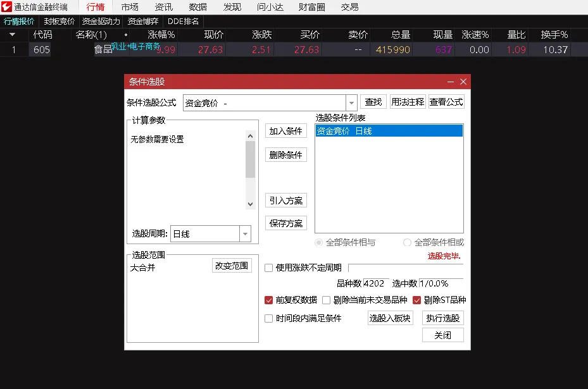Sort by 总量 column header
The height and width of the screenshot is (389, 588).
pyautogui.click(x=400, y=35)
